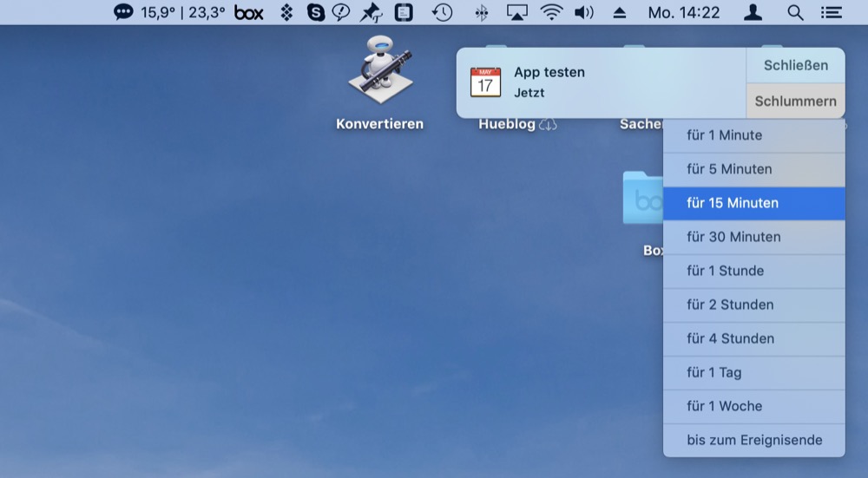Open the Schlummern snooze dropdown

[x=795, y=101]
